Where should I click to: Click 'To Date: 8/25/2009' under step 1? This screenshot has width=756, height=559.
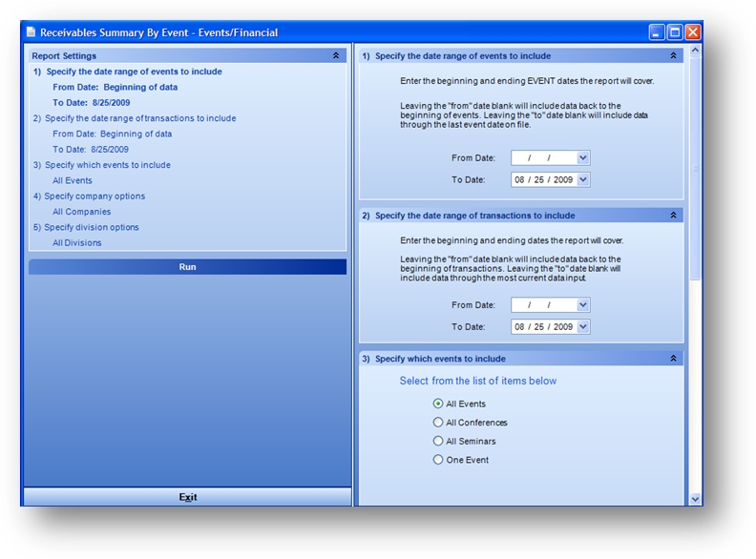coord(91,102)
